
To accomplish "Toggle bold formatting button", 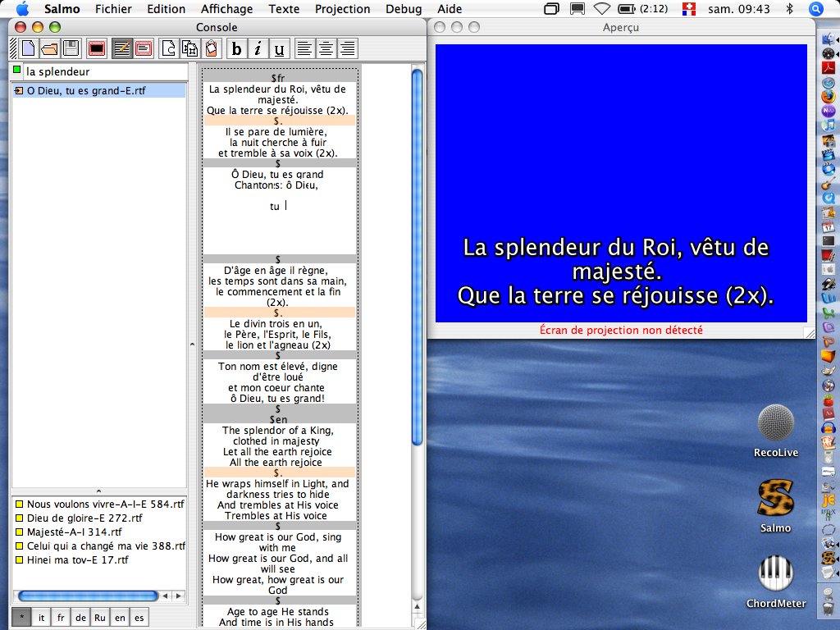I will tap(236, 48).
